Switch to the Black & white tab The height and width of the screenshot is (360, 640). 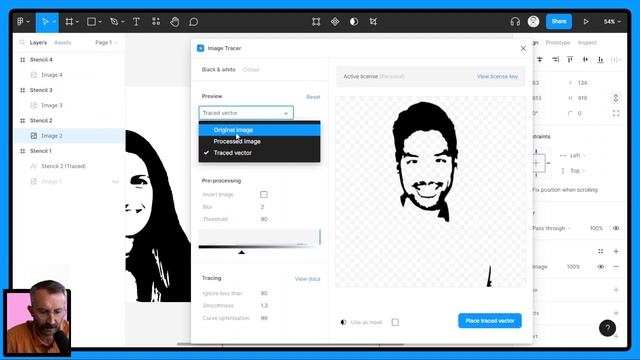pyautogui.click(x=218, y=69)
